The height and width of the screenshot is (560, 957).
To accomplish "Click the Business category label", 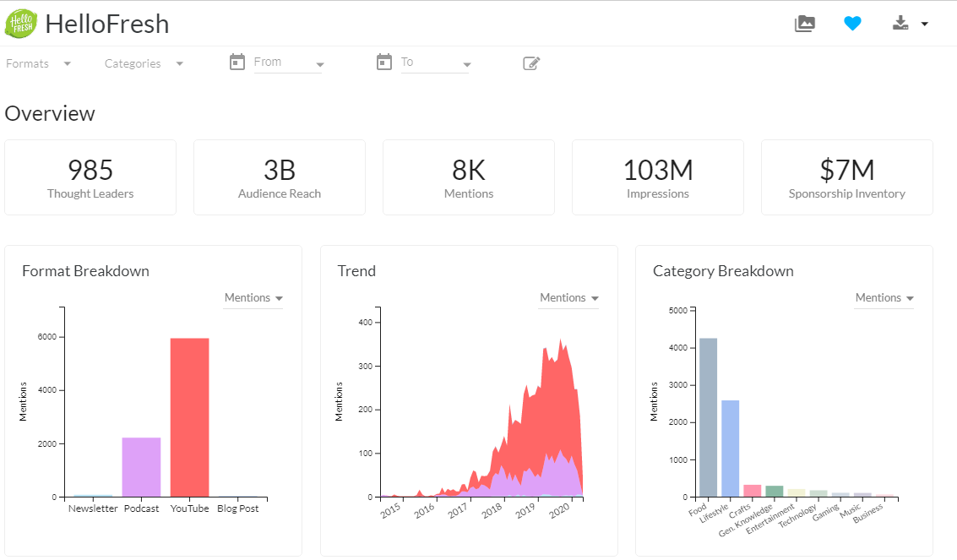I will click(x=867, y=514).
